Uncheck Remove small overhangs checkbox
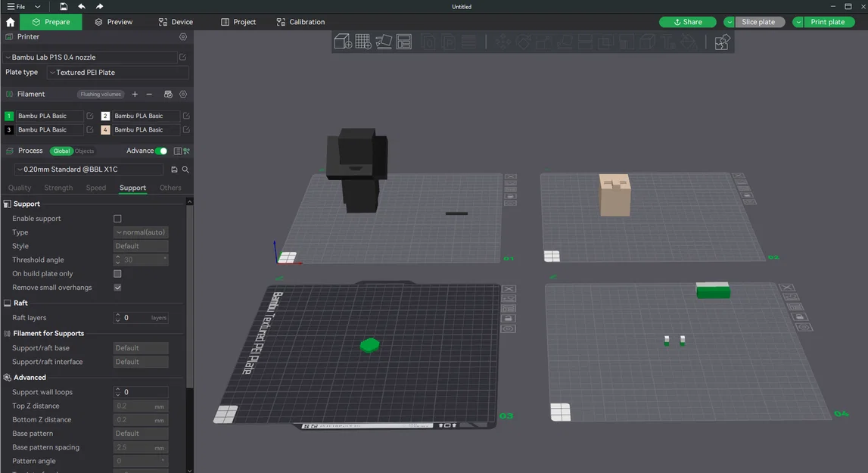 [117, 288]
